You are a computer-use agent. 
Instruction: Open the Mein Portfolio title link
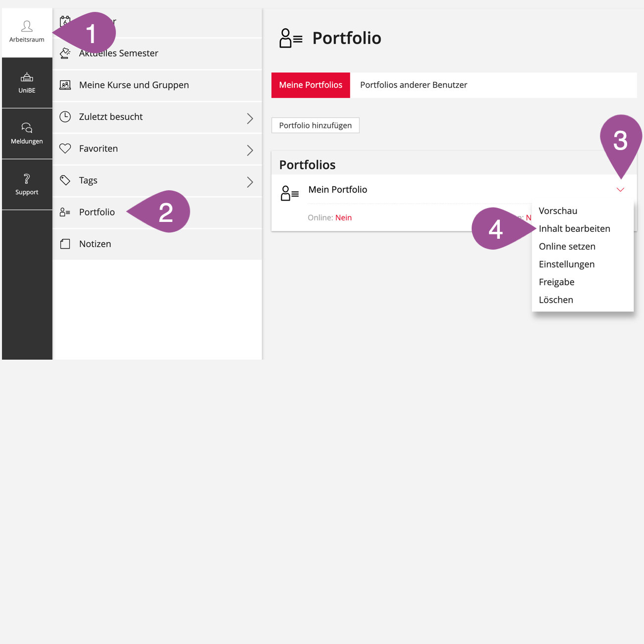(338, 190)
